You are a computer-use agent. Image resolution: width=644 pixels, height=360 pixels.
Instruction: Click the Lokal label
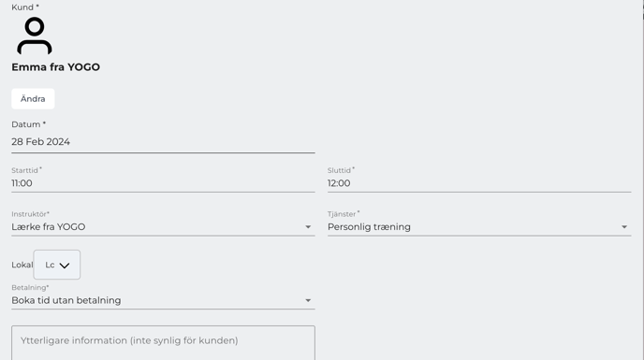(x=22, y=265)
